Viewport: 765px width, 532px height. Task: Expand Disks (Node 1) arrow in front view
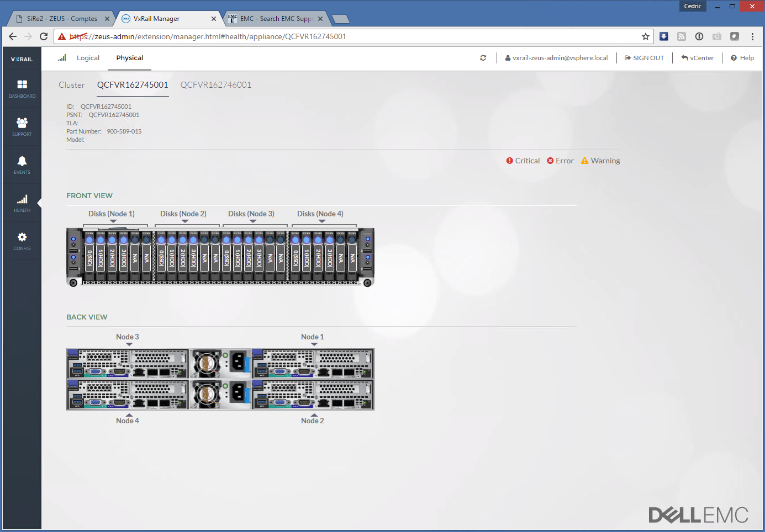click(x=113, y=221)
